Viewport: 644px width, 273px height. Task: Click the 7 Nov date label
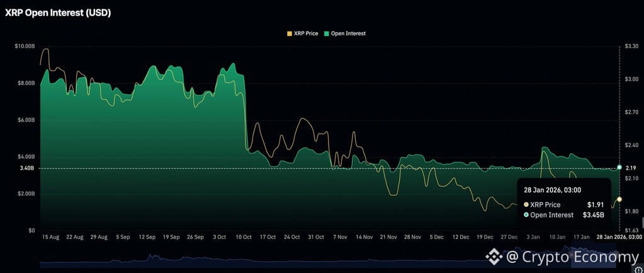[340, 238]
